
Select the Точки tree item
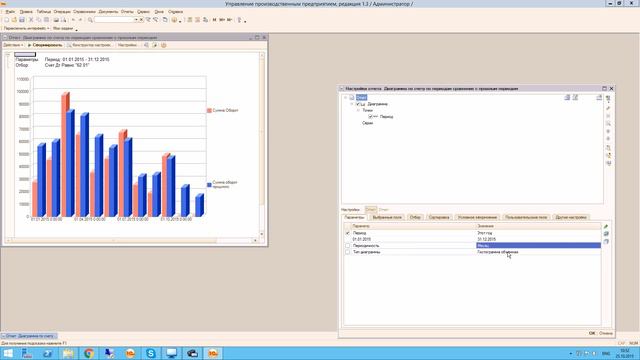point(367,110)
